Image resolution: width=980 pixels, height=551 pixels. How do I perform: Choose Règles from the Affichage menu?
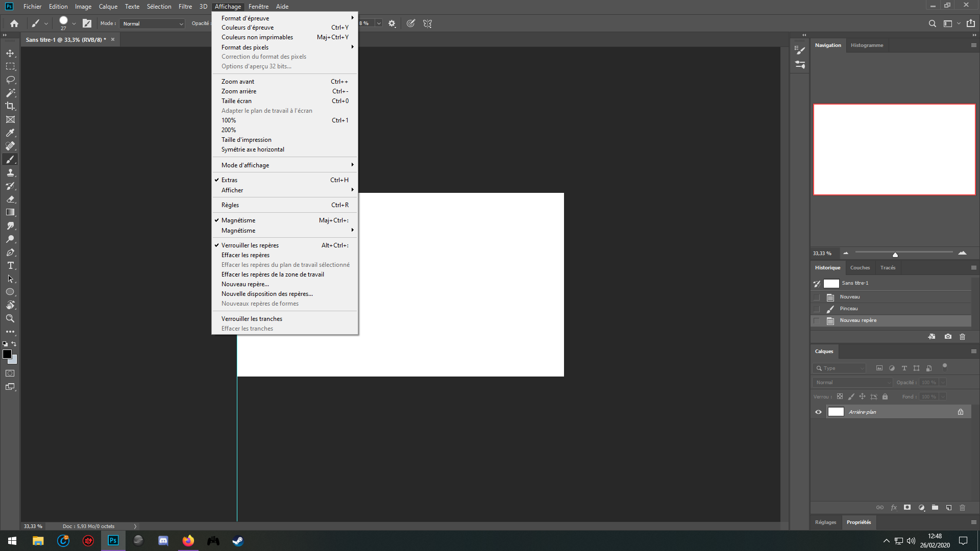tap(230, 205)
